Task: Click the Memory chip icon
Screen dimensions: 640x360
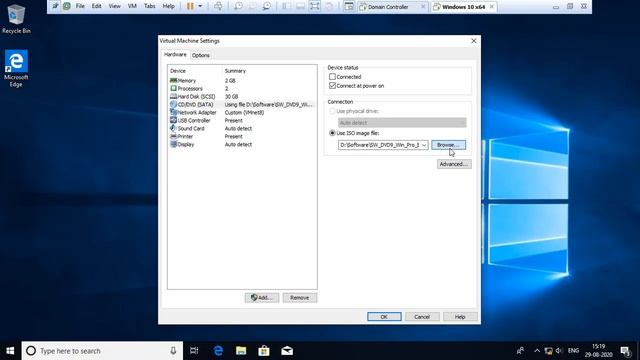Action: 173,80
